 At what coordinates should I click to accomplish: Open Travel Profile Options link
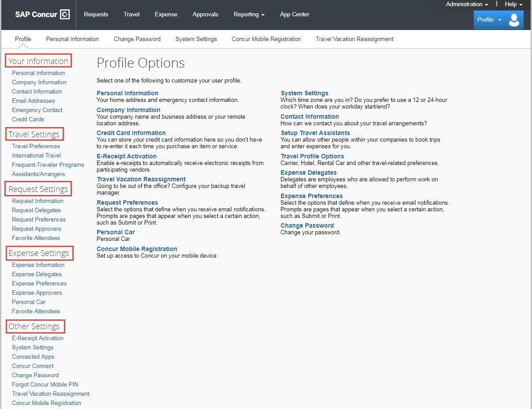click(312, 156)
